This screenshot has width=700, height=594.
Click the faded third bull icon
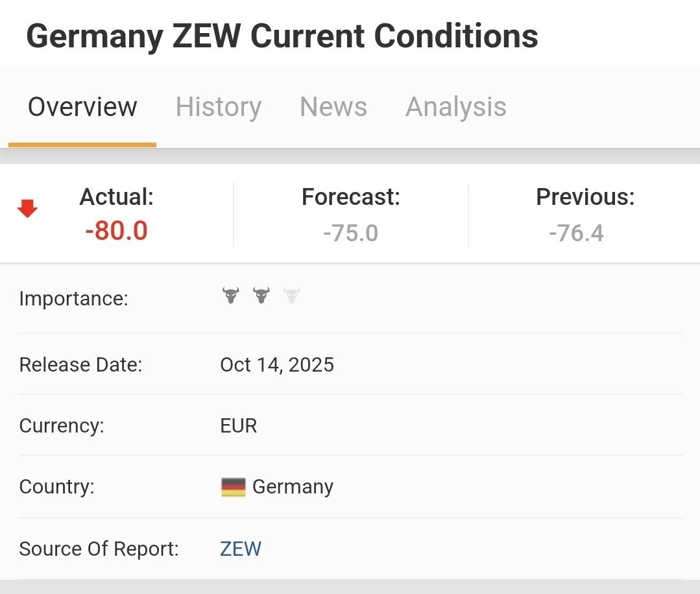292,296
